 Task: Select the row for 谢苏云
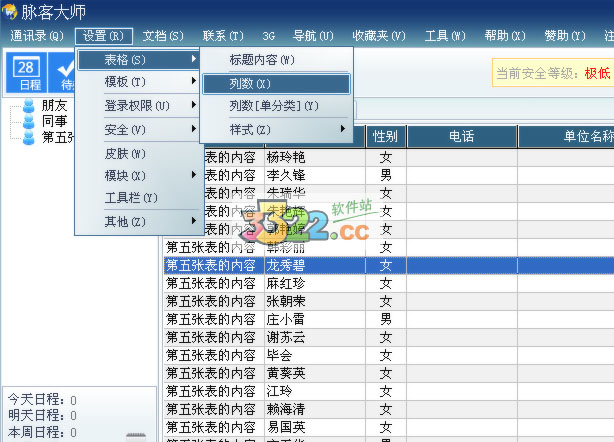[x=388, y=337]
